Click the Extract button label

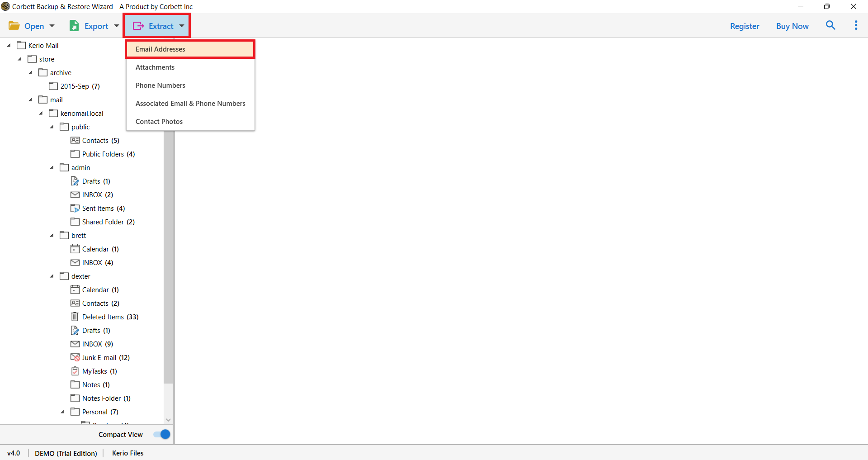(x=161, y=26)
